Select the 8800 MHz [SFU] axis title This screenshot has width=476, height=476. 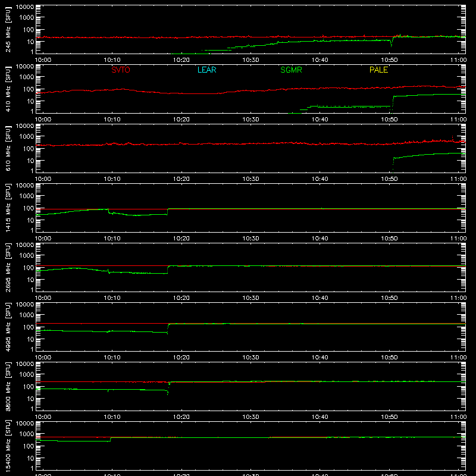pos(8,386)
